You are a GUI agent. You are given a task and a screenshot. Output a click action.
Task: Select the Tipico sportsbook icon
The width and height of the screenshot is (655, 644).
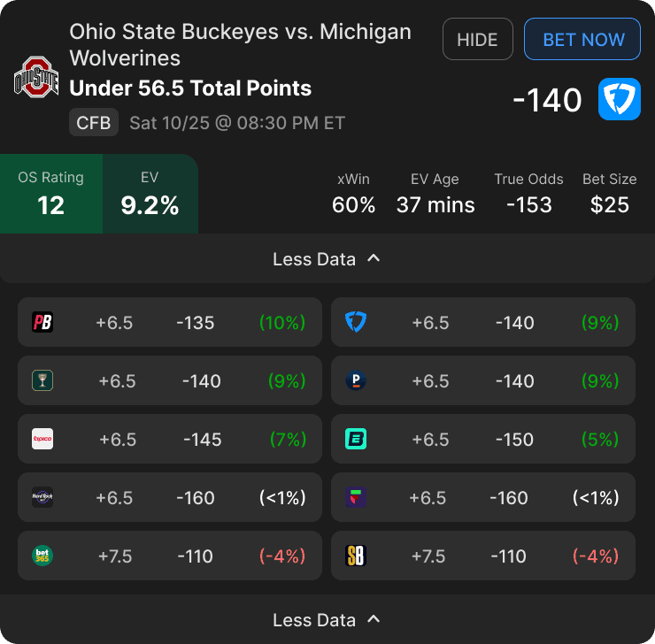(x=42, y=439)
